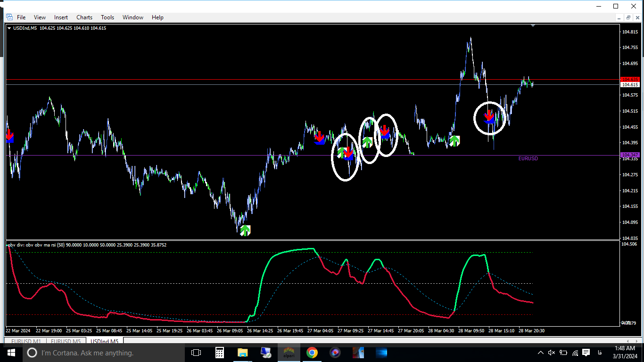The image size is (644, 362).
Task: Open the File menu
Action: click(x=21, y=17)
